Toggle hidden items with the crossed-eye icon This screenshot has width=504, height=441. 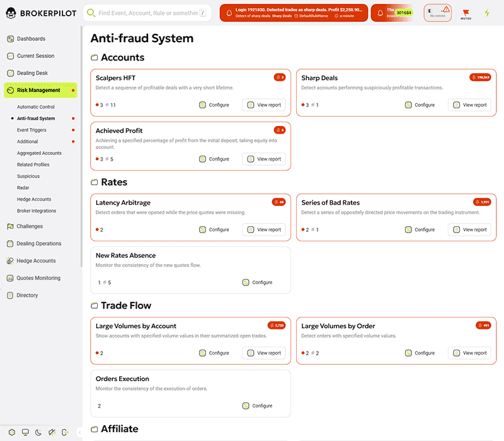(x=52, y=433)
